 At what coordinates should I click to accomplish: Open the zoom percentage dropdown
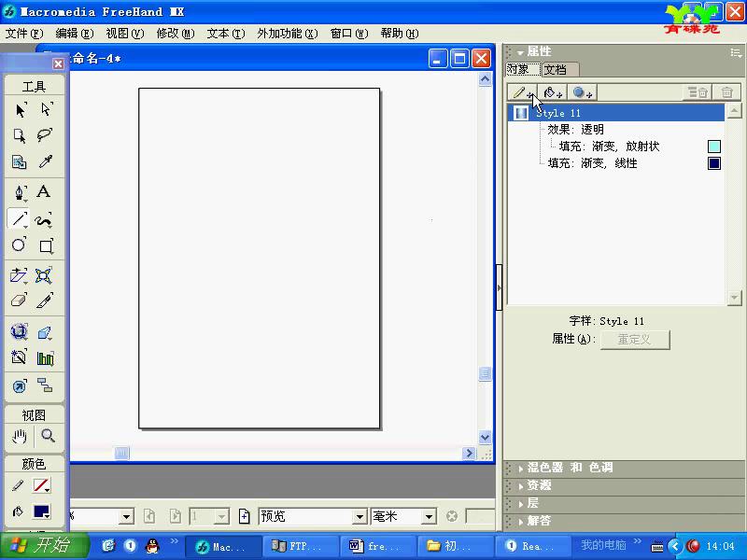[x=126, y=517]
